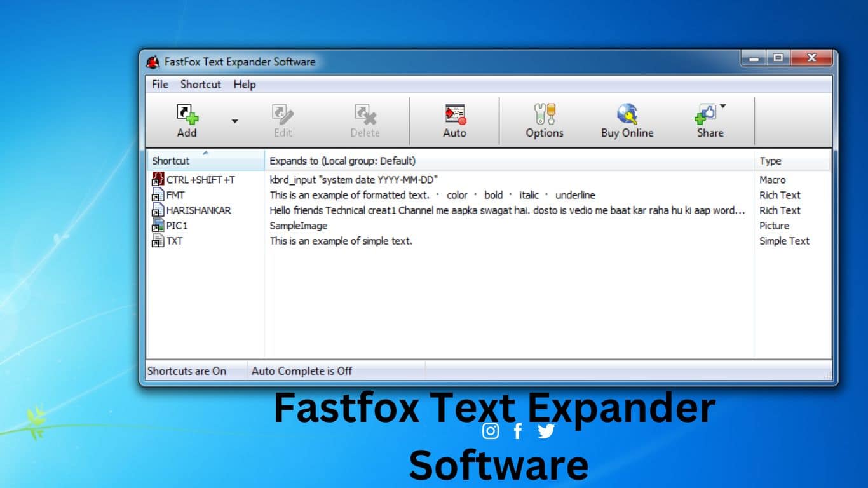Click the Delete shortcut icon
This screenshot has height=488, width=868.
365,114
